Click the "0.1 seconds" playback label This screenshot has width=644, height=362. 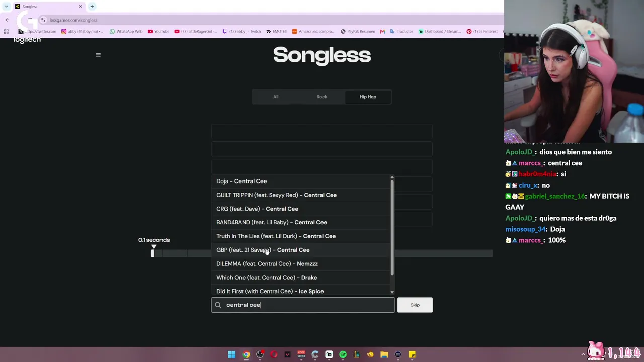coord(154,240)
